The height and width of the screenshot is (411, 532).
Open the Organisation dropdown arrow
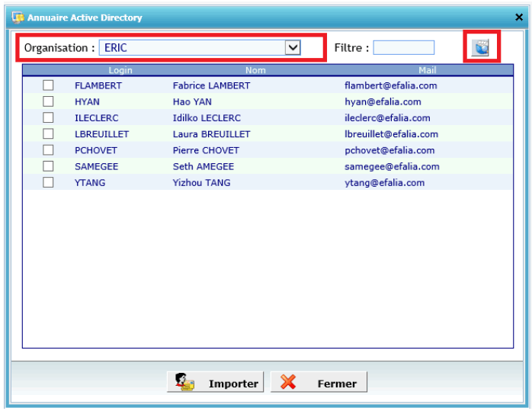(x=292, y=47)
